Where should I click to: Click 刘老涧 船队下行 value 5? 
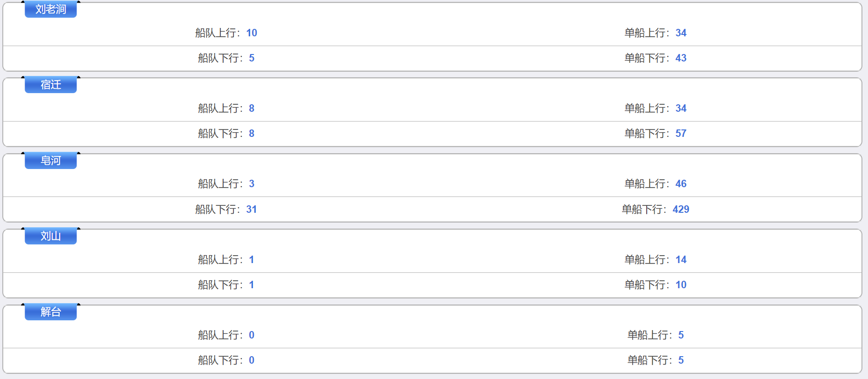[x=252, y=58]
